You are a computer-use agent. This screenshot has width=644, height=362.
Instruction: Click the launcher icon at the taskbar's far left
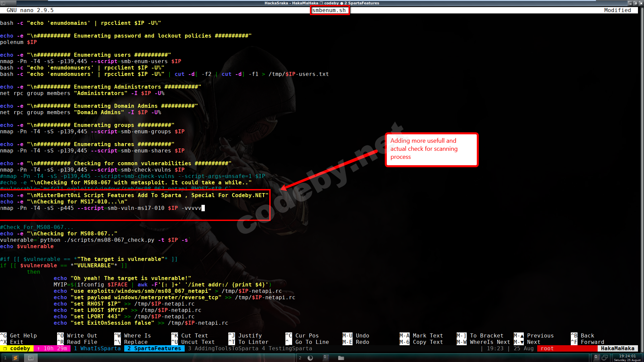coord(5,358)
